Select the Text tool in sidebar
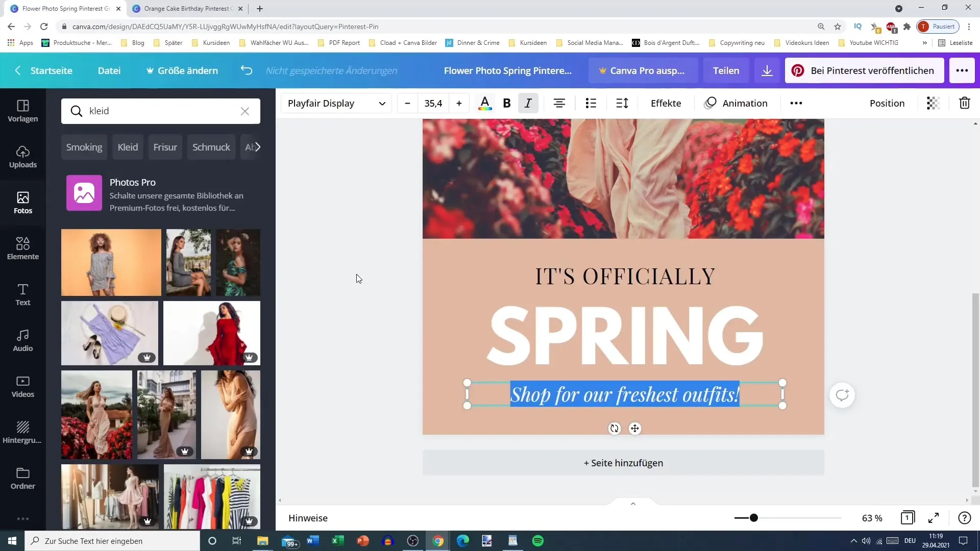This screenshot has height=551, width=980. (x=23, y=294)
